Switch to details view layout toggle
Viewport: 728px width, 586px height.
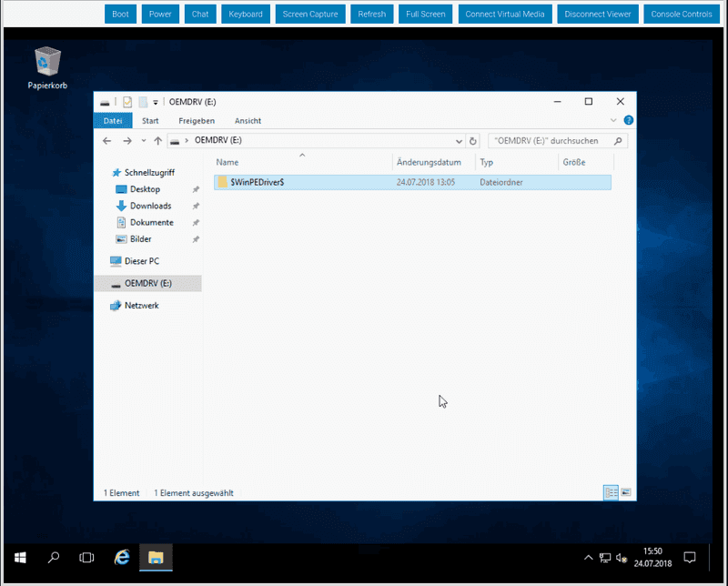(611, 492)
